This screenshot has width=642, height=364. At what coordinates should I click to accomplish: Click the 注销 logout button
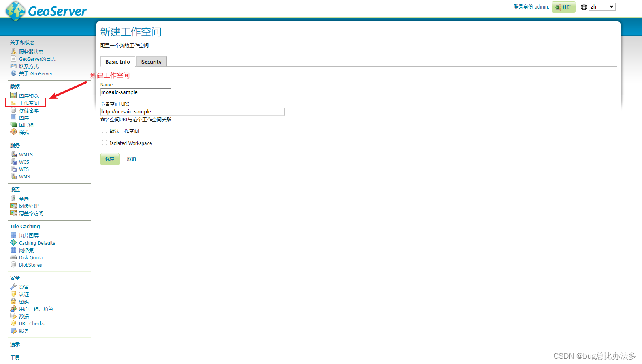(564, 7)
